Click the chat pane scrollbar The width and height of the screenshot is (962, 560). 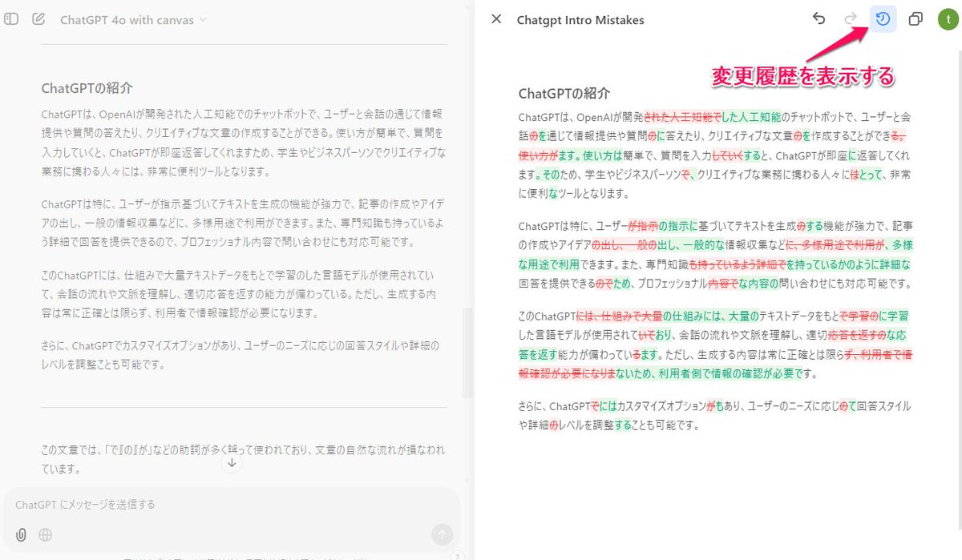coord(468,353)
